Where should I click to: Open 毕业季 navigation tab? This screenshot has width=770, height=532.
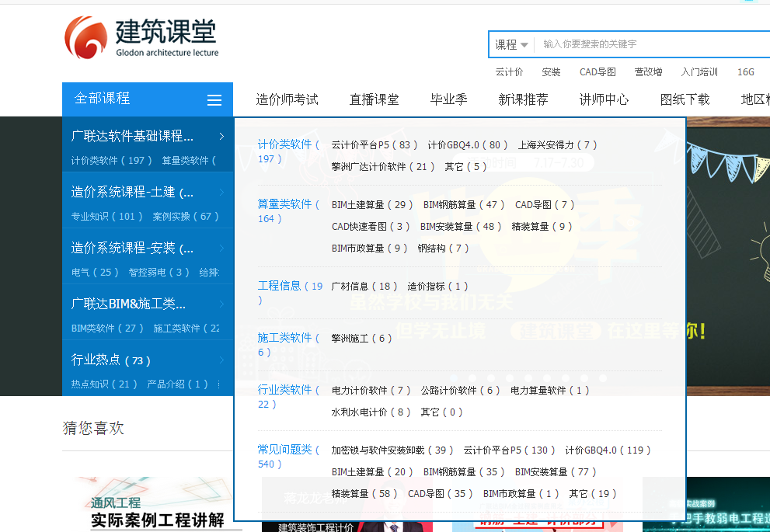449,99
